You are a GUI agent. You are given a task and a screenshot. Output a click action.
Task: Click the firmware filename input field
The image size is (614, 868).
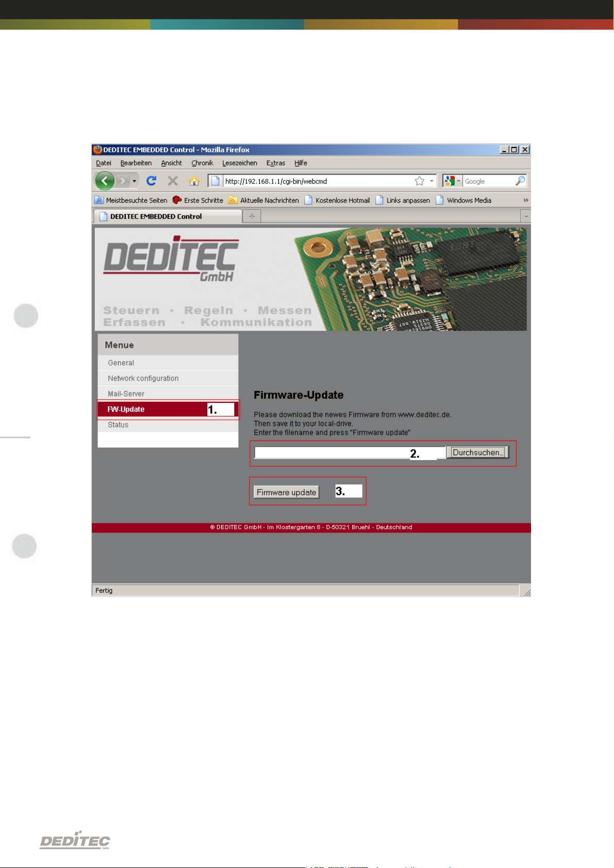click(350, 452)
